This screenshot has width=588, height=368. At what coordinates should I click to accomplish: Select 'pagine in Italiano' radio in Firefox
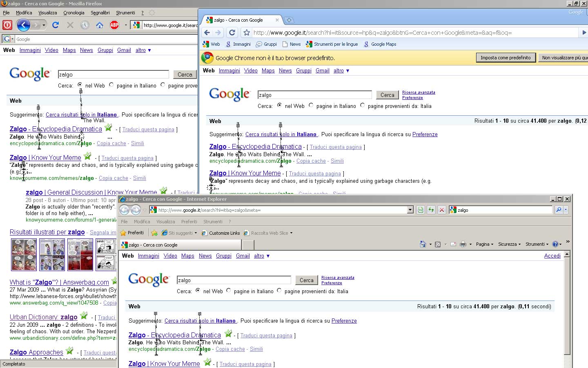click(111, 85)
